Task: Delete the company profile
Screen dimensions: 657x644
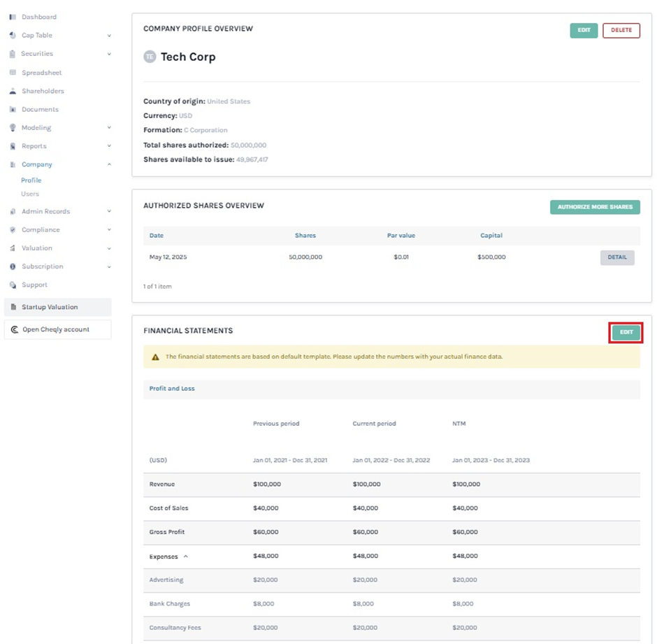Action: click(x=621, y=31)
